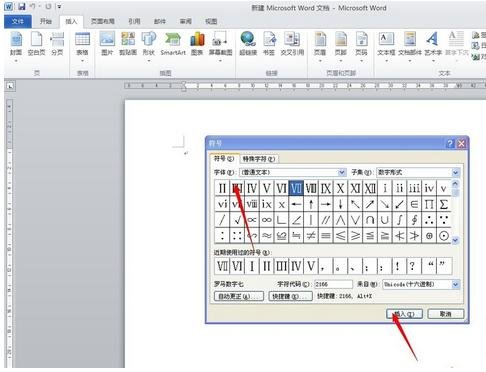
Task: Click the symbol list scroll-up arrow
Action: tap(456, 183)
